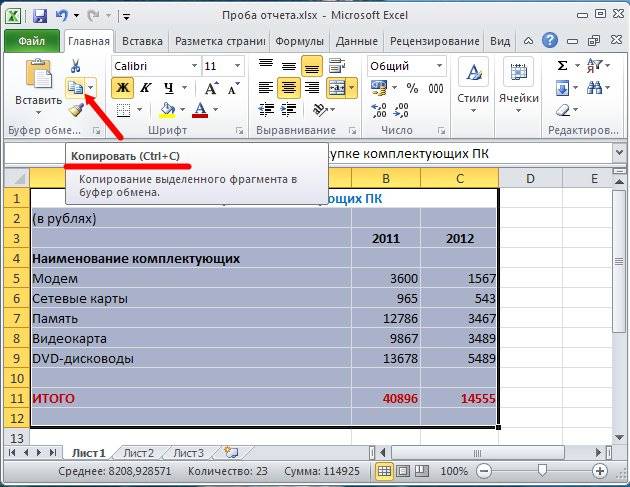Screen dimensions: 630x487
Task: Click the text orientation icon
Action: point(320,109)
